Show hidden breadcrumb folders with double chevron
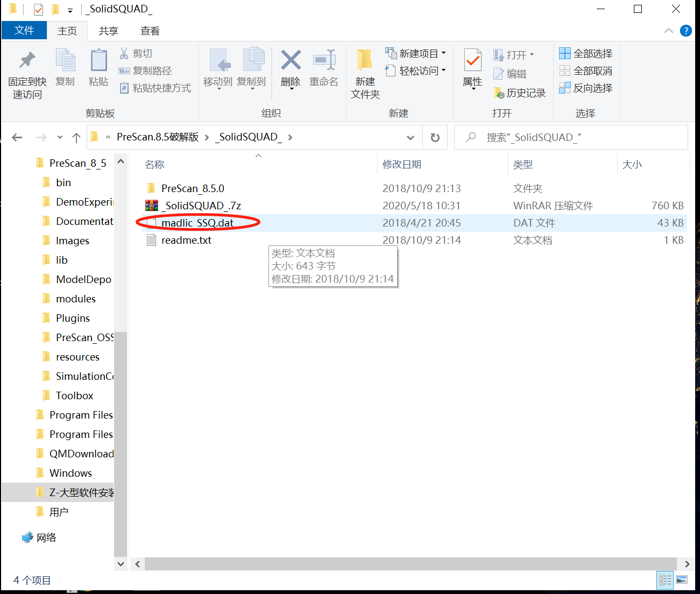Image resolution: width=700 pixels, height=594 pixels. pyautogui.click(x=108, y=137)
